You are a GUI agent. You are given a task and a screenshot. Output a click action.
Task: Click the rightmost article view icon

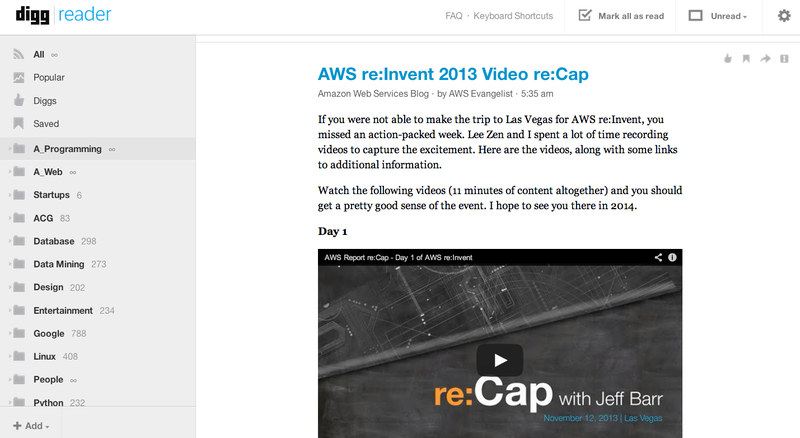784,59
